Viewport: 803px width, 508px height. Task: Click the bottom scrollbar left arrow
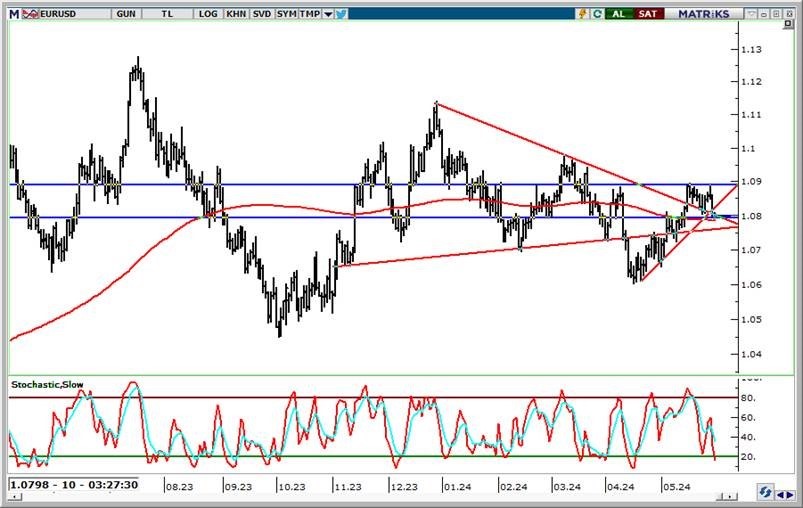point(16,497)
